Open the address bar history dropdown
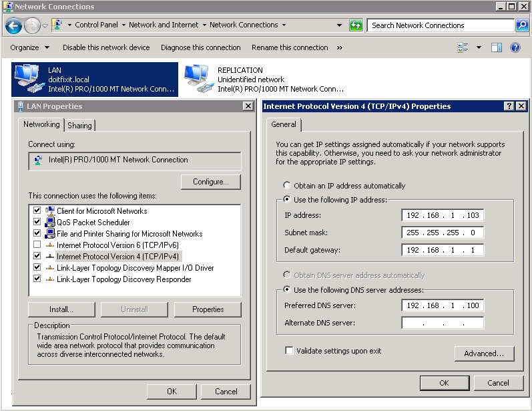Image resolution: width=532 pixels, height=411 pixels. [x=339, y=25]
